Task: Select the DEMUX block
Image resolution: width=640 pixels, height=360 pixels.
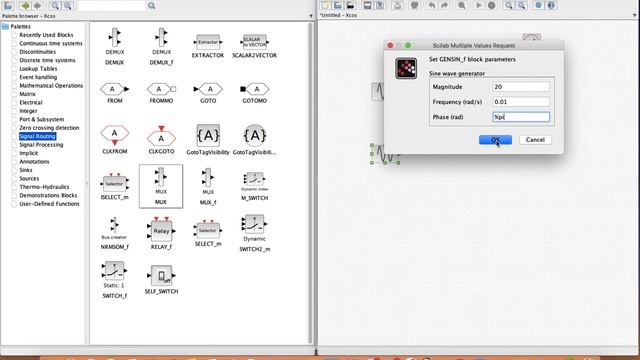Action: click(115, 46)
